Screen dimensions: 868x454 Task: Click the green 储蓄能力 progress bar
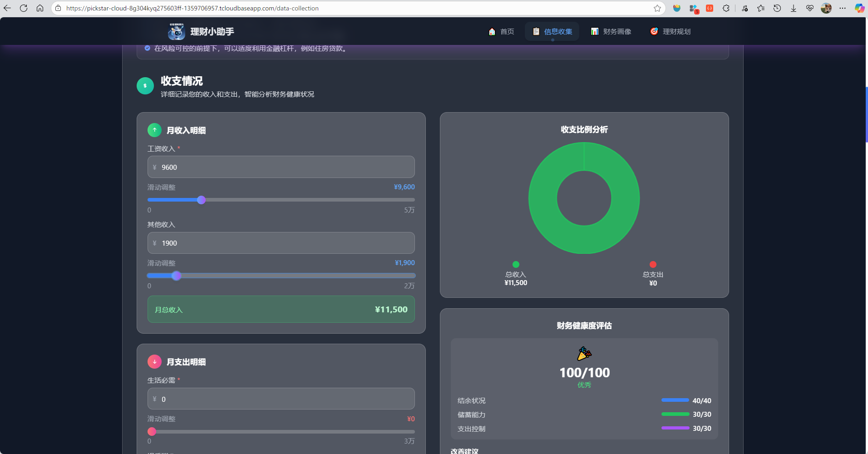click(675, 414)
